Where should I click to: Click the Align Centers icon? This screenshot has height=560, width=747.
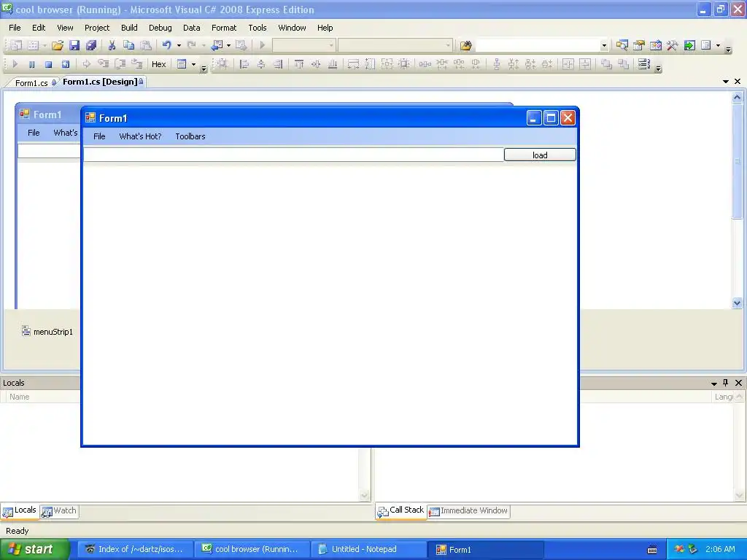tap(261, 64)
